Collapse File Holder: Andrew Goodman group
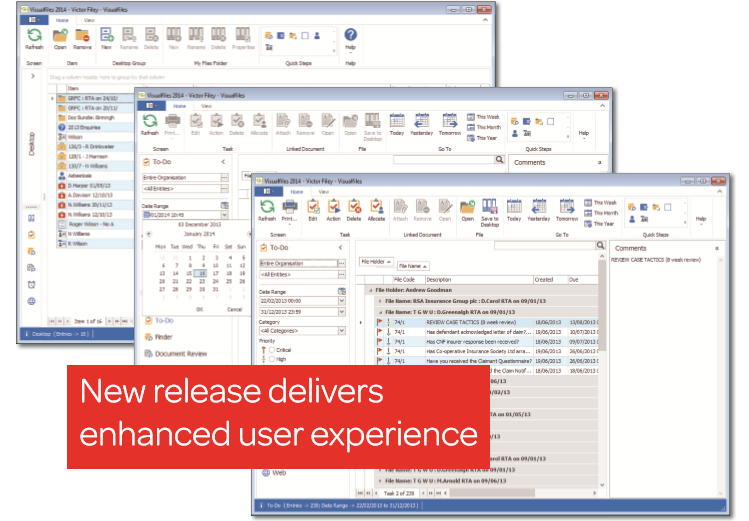Image resolution: width=749 pixels, height=521 pixels. click(x=371, y=290)
